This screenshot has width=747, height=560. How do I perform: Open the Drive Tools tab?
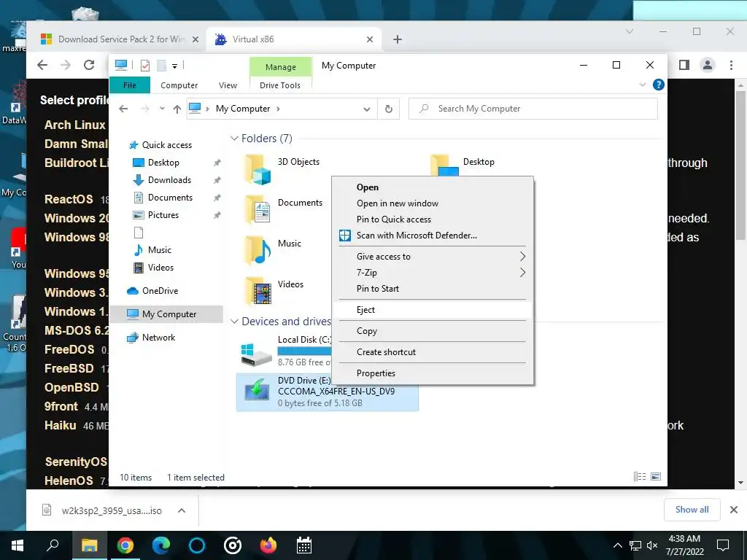[280, 85]
